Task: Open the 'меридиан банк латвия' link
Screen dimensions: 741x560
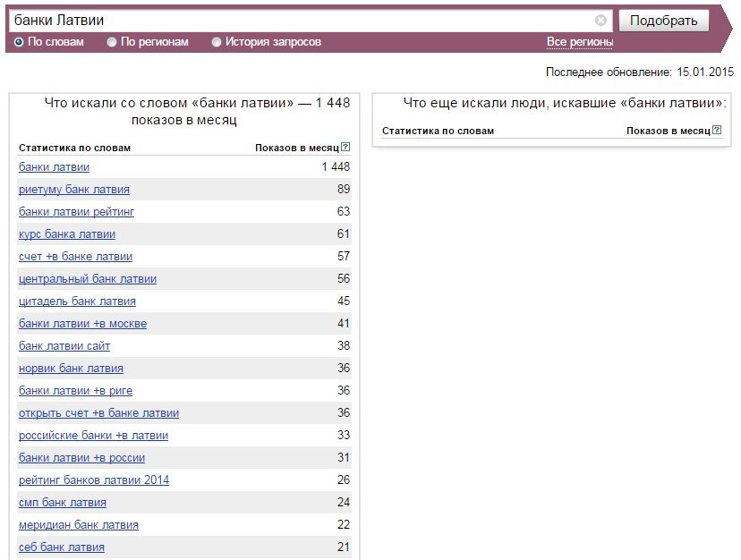Action: 79,525
